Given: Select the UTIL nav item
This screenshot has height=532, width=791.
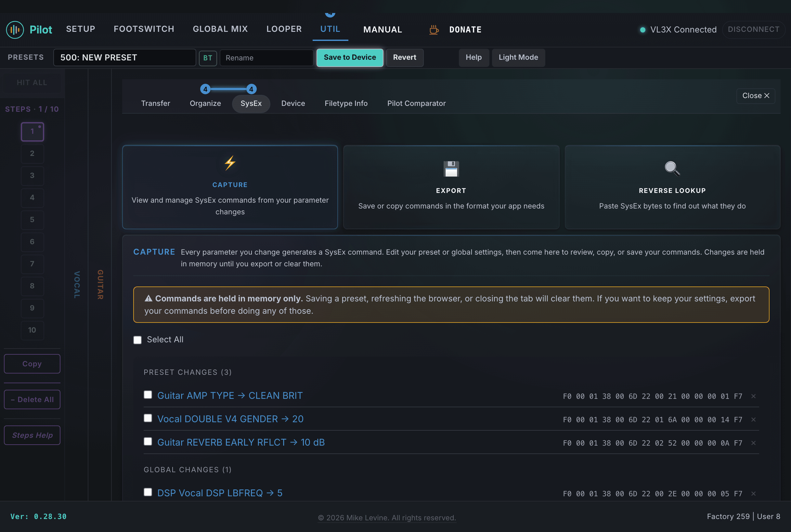Looking at the screenshot, I should [330, 29].
